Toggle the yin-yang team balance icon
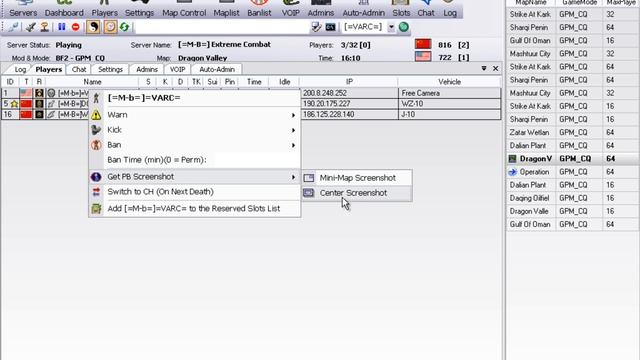 click(x=93, y=27)
